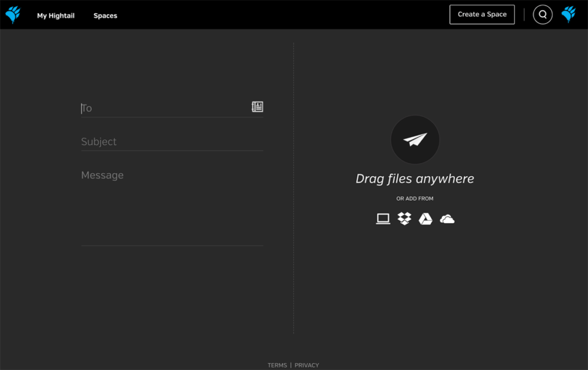Click into the Subject field
The image size is (588, 370).
point(171,142)
